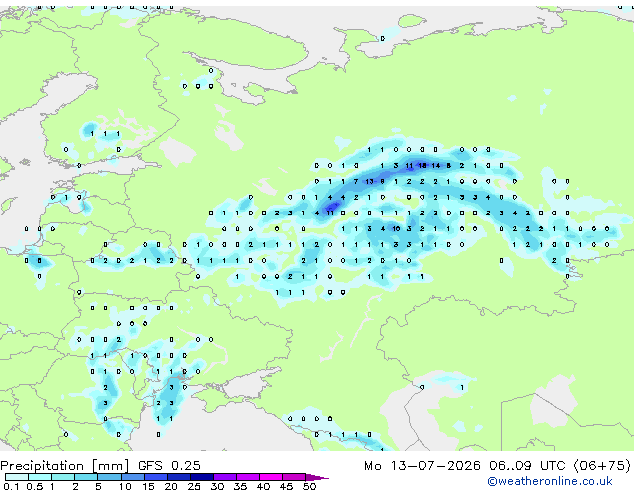This screenshot has width=634, height=490.
Task: Click the '14' precipitation value on the map
Action: (435, 165)
